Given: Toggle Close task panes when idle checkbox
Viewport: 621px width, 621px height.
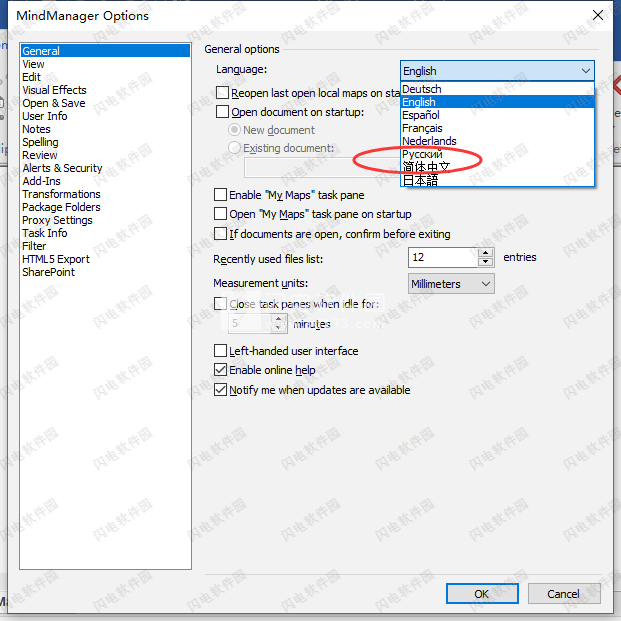Looking at the screenshot, I should (220, 304).
